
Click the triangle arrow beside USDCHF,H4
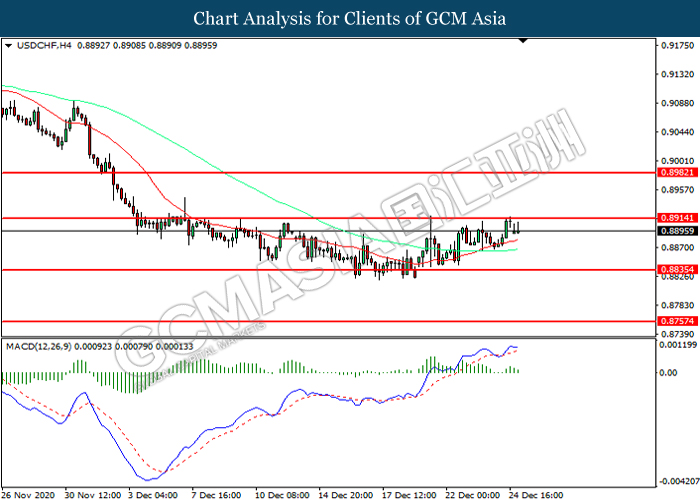point(9,45)
